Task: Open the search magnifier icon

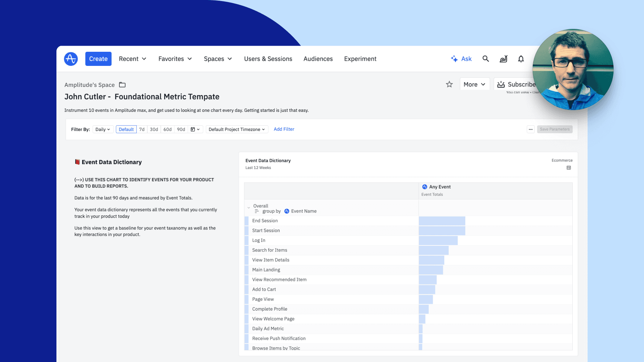Action: click(486, 59)
